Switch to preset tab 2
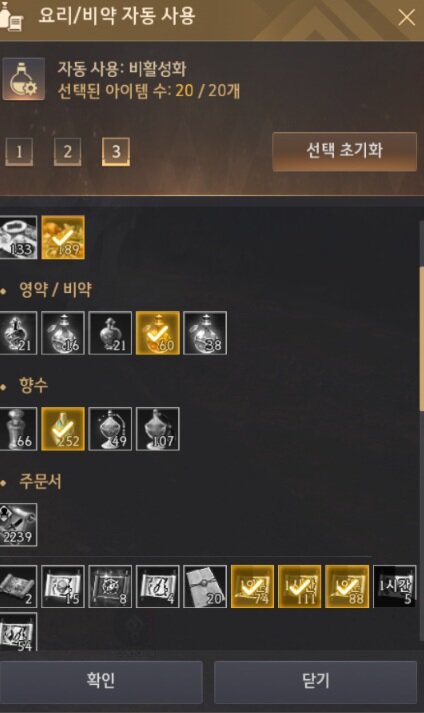This screenshot has height=713, width=424. coord(67,151)
